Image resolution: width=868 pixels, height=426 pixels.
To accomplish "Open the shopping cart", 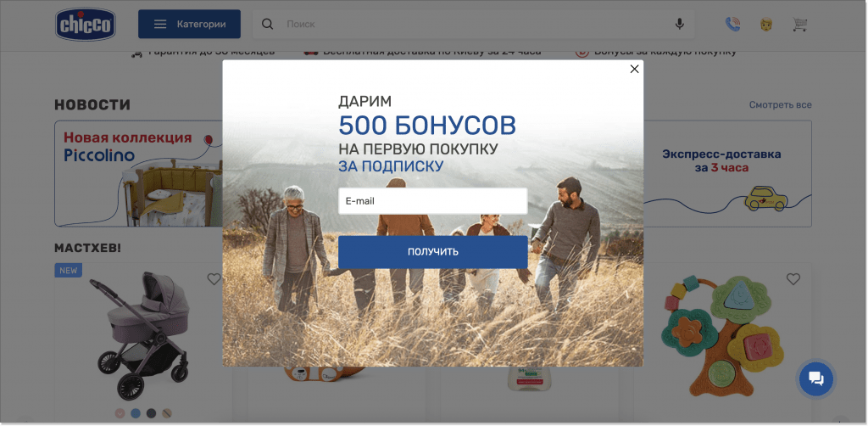I will (x=800, y=25).
